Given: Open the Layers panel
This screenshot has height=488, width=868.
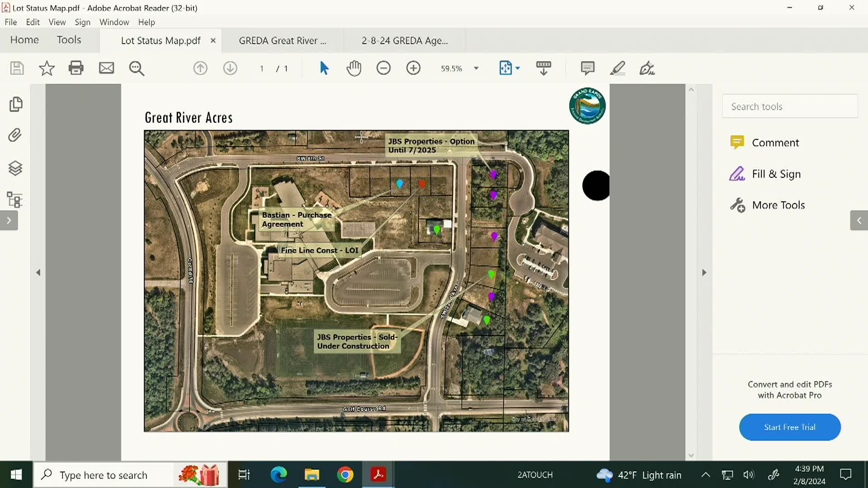Looking at the screenshot, I should (x=15, y=168).
